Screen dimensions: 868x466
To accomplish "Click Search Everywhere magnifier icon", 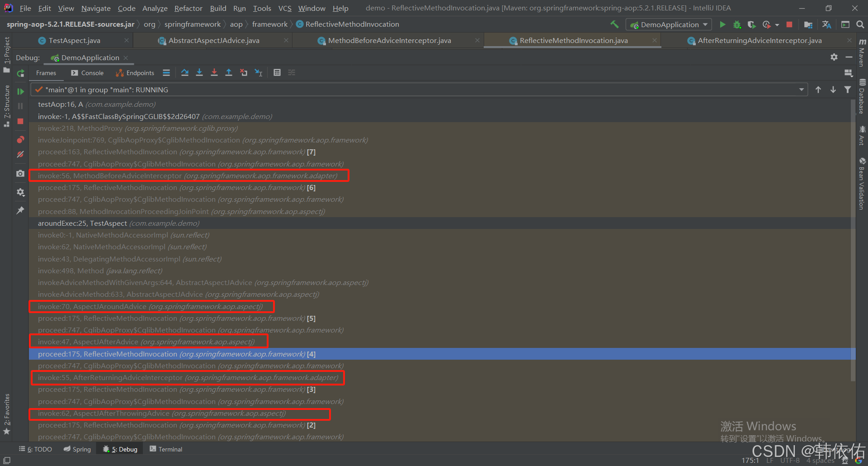I will 860,24.
